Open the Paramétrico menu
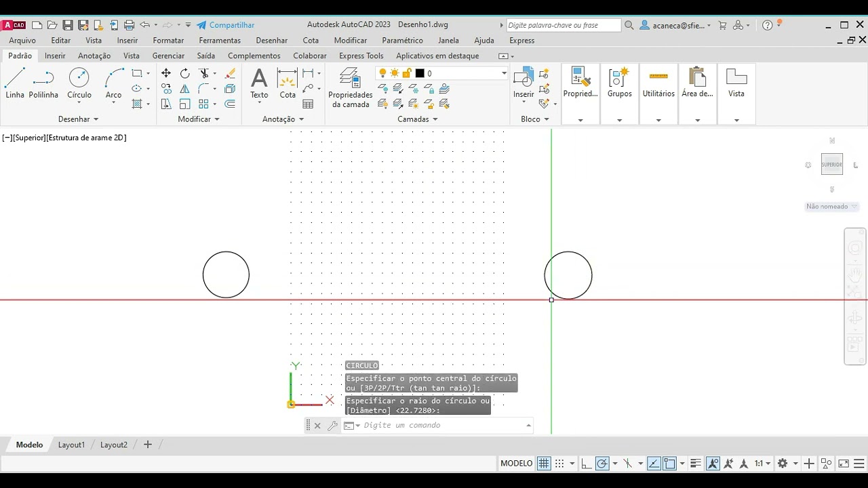The height and width of the screenshot is (488, 868). tap(402, 41)
